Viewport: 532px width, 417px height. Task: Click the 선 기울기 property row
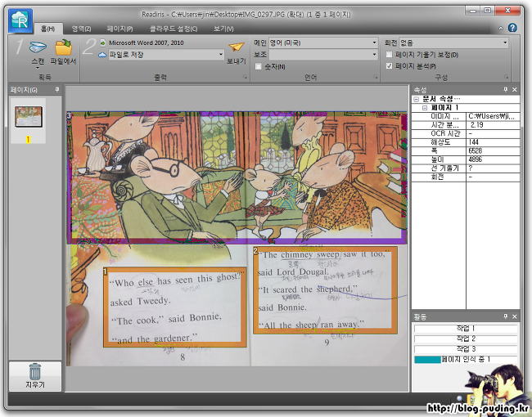pos(466,168)
